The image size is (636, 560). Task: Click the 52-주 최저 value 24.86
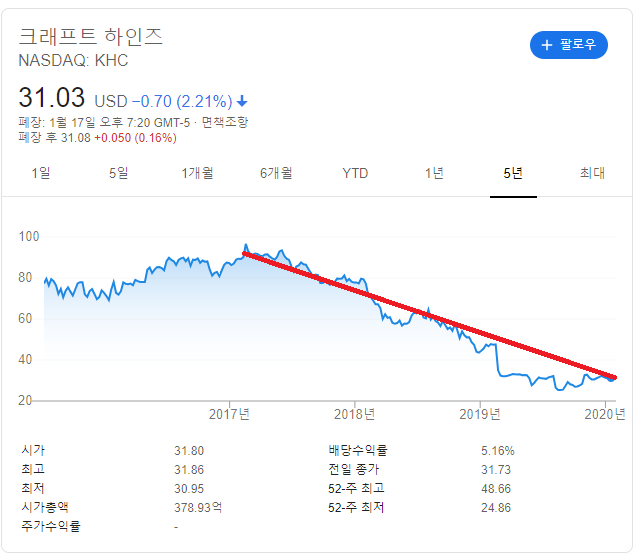click(x=496, y=508)
